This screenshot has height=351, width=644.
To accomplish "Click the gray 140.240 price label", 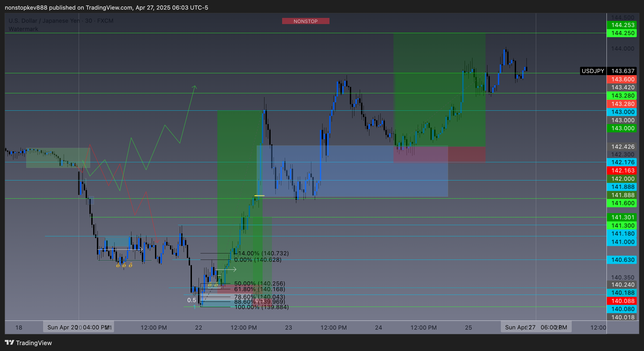I will (622, 284).
